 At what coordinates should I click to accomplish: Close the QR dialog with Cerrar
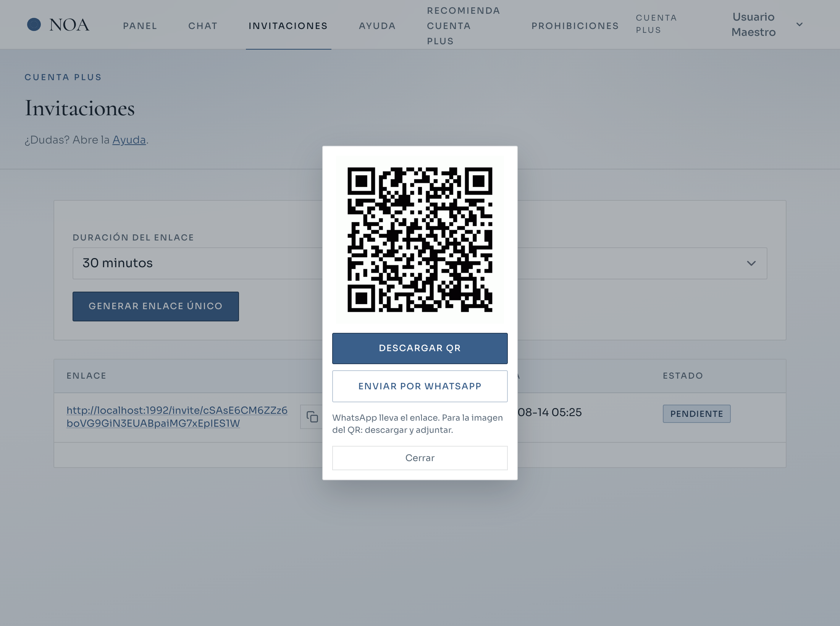[420, 458]
